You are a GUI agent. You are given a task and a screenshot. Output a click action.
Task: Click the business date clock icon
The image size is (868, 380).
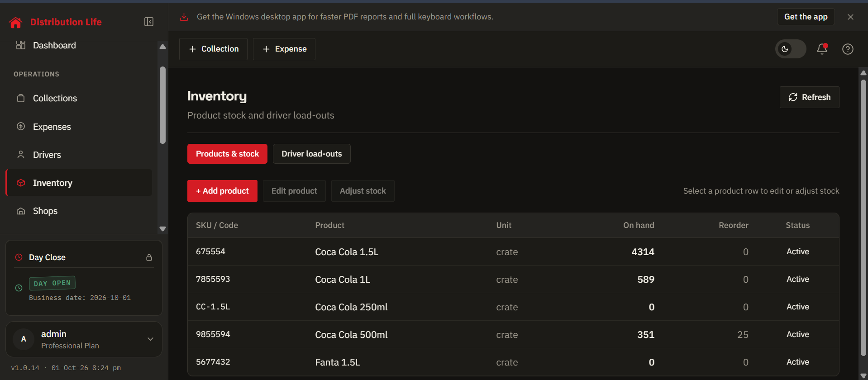[x=19, y=288]
